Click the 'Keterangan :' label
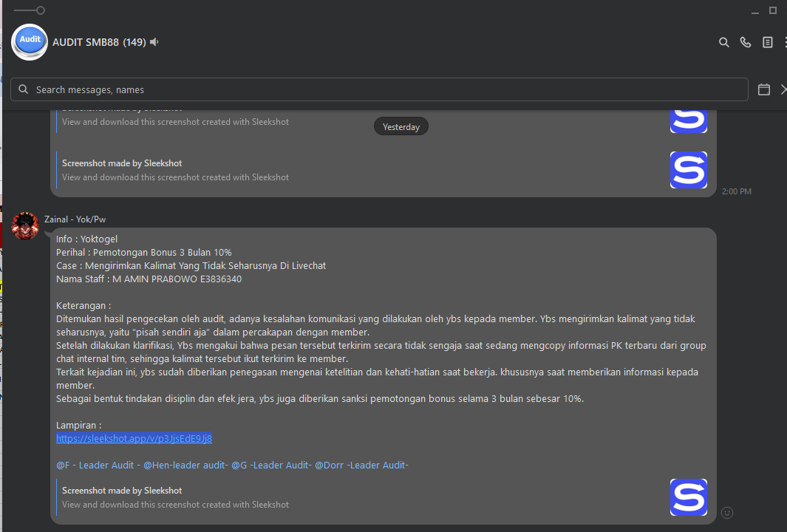This screenshot has height=532, width=787. 84,306
